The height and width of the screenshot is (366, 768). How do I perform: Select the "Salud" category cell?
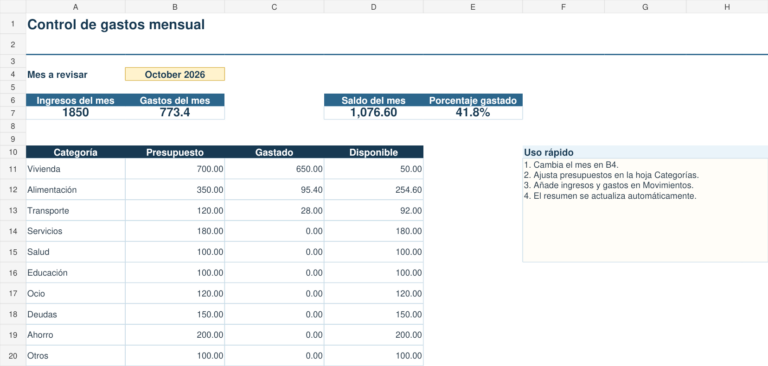[x=75, y=252]
